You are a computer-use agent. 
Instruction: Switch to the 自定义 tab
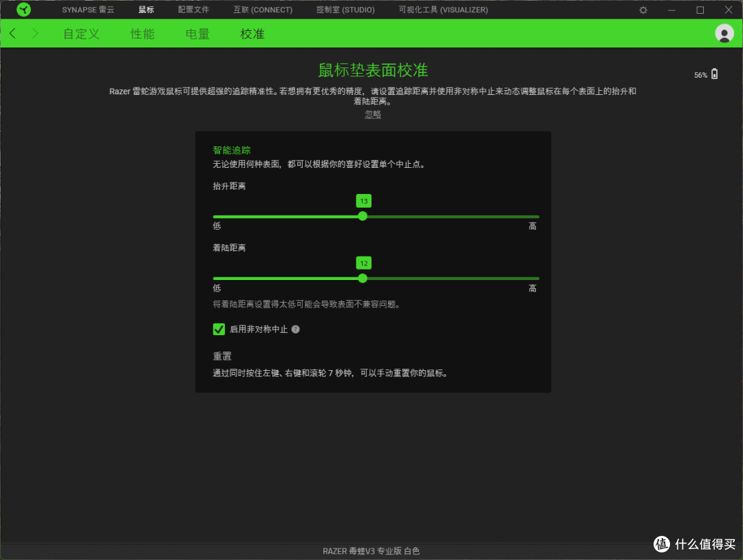[80, 33]
